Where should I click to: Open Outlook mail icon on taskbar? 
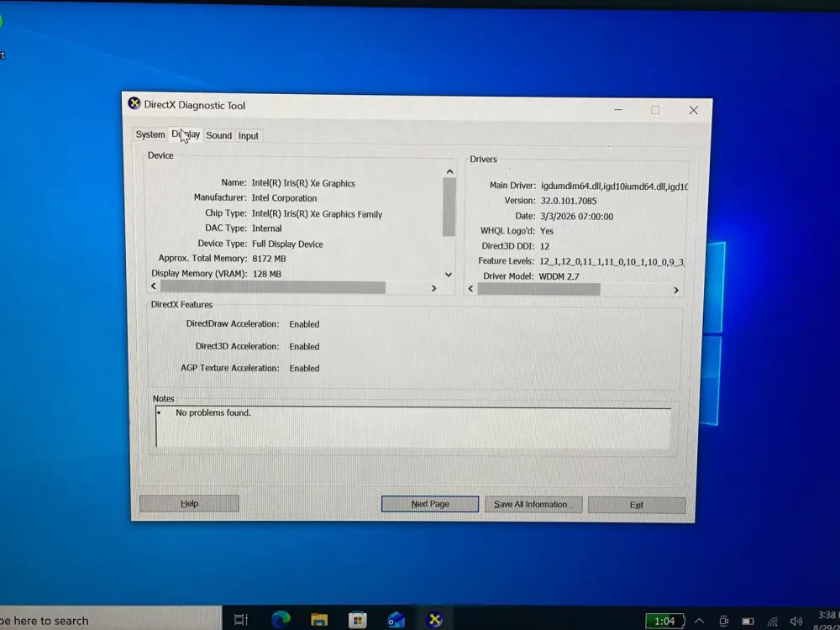pos(396,620)
